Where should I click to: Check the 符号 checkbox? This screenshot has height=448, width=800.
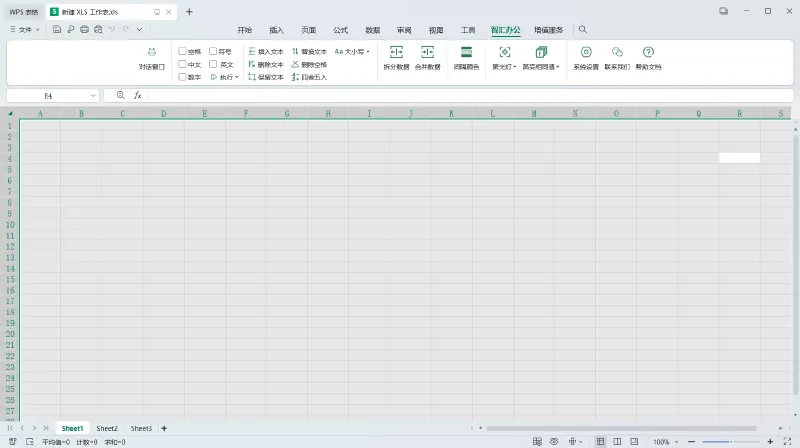[x=213, y=51]
